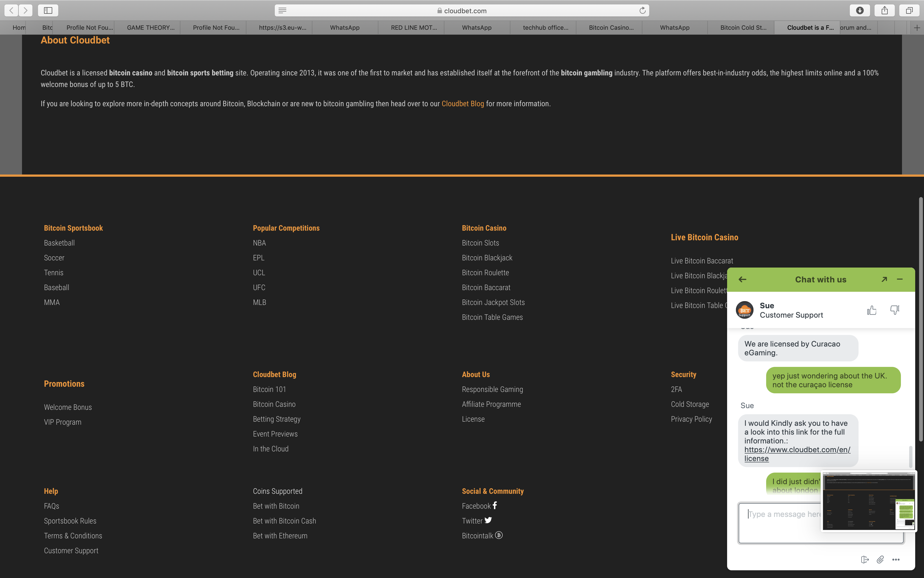
Task: Open the UFC competitions link
Action: [x=259, y=287]
